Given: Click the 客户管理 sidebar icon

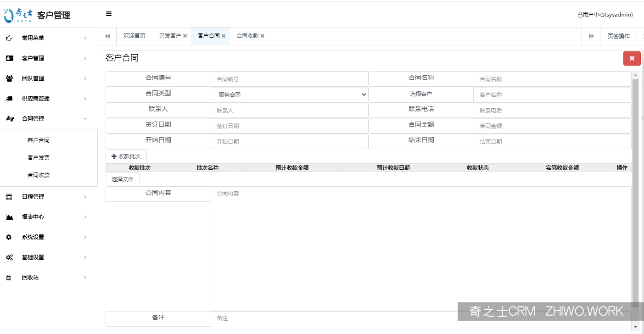Looking at the screenshot, I should click(x=9, y=58).
